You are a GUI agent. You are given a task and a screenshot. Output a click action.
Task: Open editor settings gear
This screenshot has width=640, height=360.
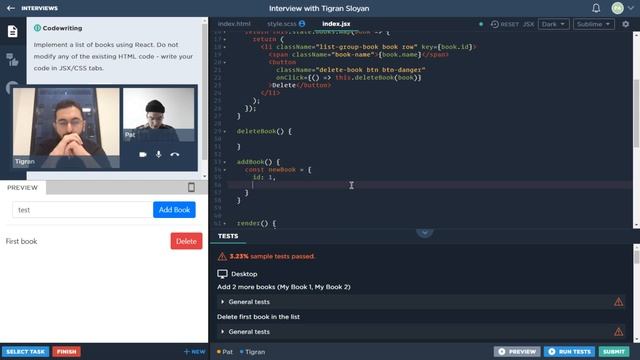pos(625,24)
